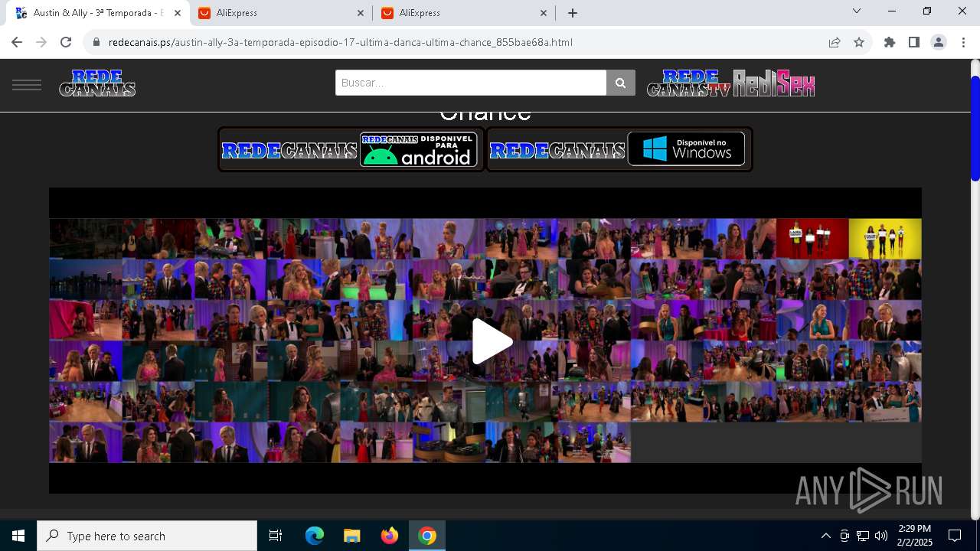The height and width of the screenshot is (551, 980).
Task: Go back to previous page
Action: (x=17, y=42)
